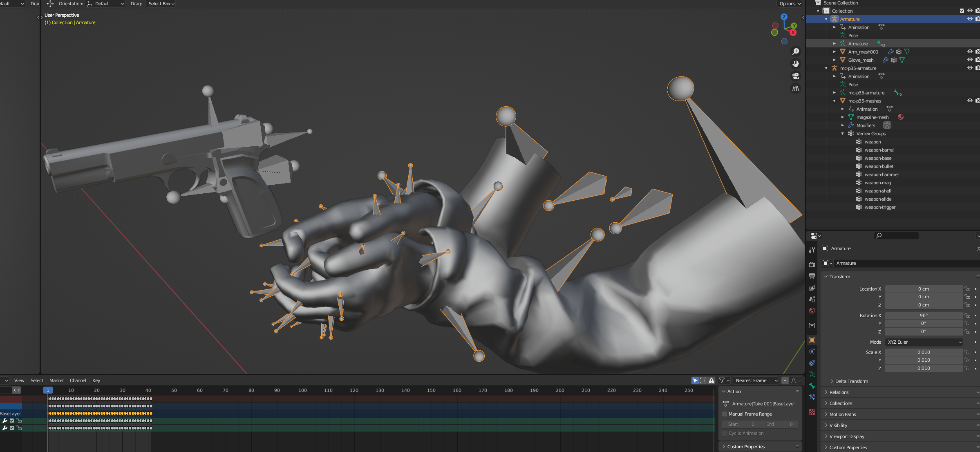Open the Render Properties tab

pos(812,264)
